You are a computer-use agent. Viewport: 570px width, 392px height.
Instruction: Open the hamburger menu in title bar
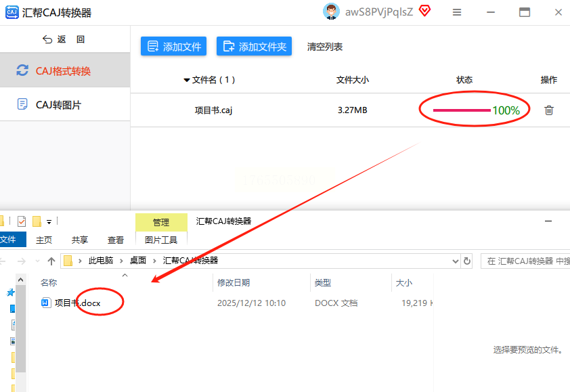click(457, 12)
